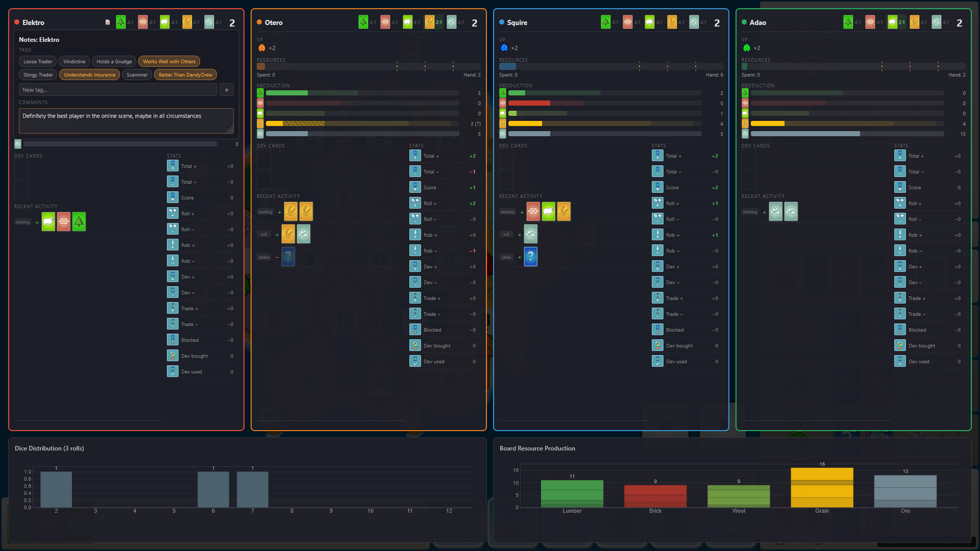
Task: Click Squire's brick production icon
Action: (503, 103)
